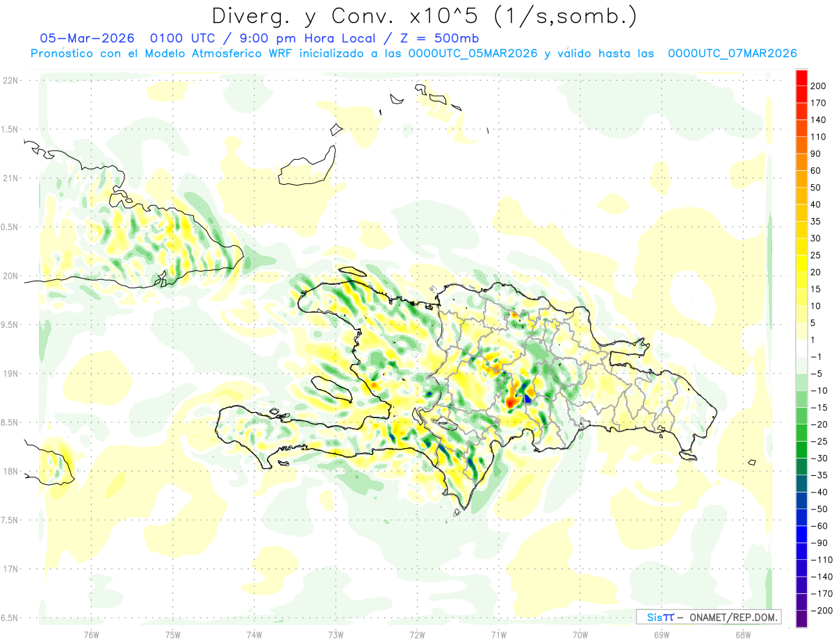
Task: Click the '7.5N' latitude label
Action: (x=10, y=520)
